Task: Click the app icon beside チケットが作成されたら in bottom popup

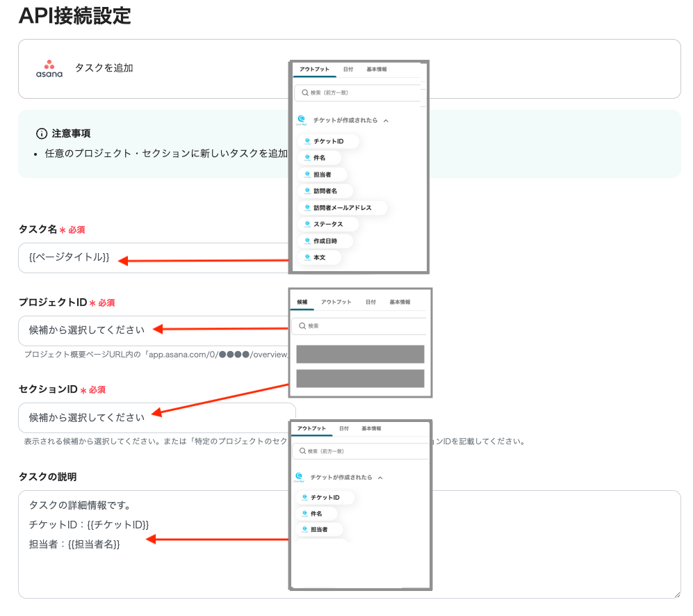Action: click(299, 477)
